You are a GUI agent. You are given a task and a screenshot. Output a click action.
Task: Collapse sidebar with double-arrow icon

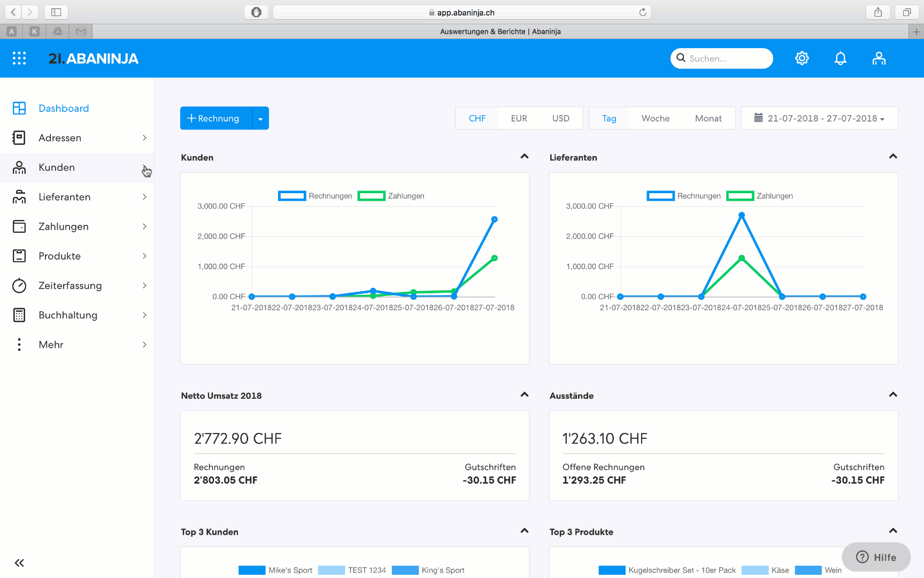(19, 563)
